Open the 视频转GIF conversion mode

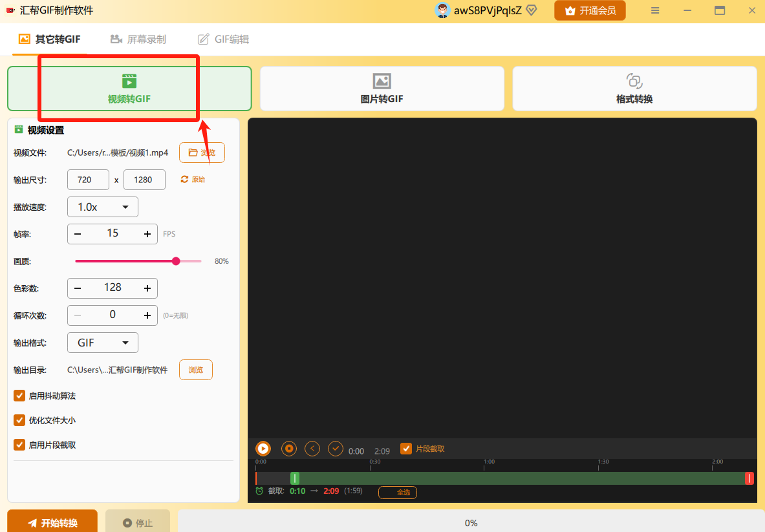click(x=129, y=89)
